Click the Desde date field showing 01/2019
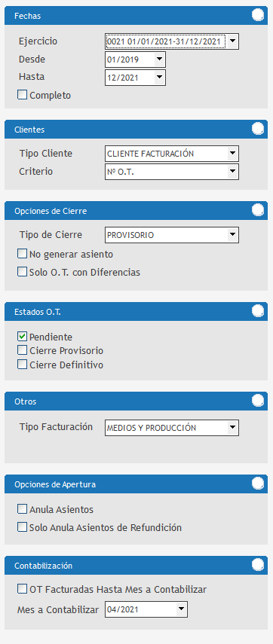Viewport: 273px width, 644px height. click(x=135, y=60)
